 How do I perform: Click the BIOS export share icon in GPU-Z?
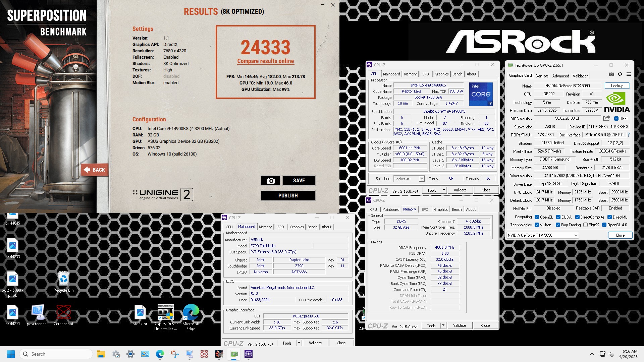pyautogui.click(x=606, y=118)
